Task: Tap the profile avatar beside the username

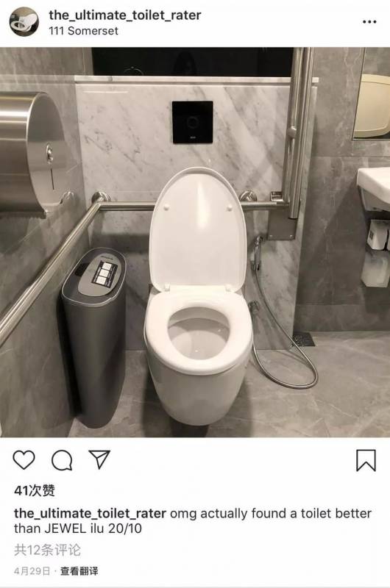Action: (24, 22)
